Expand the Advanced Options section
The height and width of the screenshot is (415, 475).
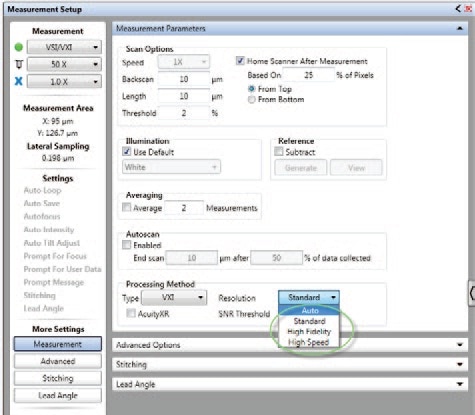(x=290, y=345)
